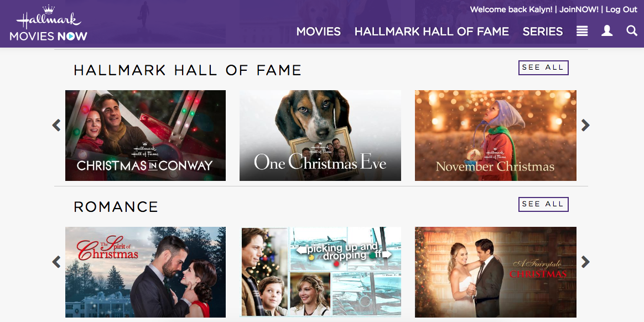Open Christmas in Conway thumbnail
The image size is (644, 322).
coord(146,136)
